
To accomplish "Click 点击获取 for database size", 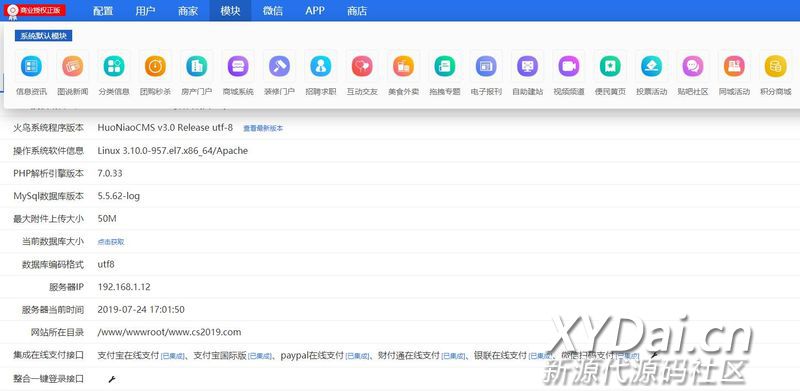I will (111, 242).
